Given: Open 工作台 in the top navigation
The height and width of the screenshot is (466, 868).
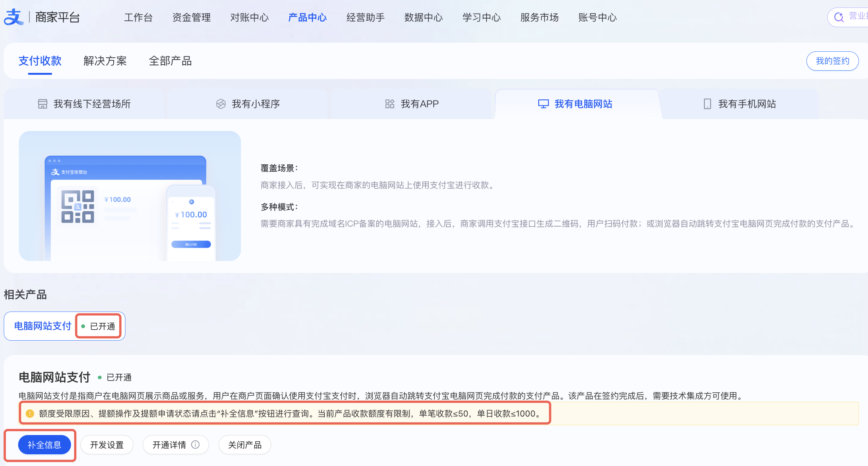Looking at the screenshot, I should pos(138,17).
